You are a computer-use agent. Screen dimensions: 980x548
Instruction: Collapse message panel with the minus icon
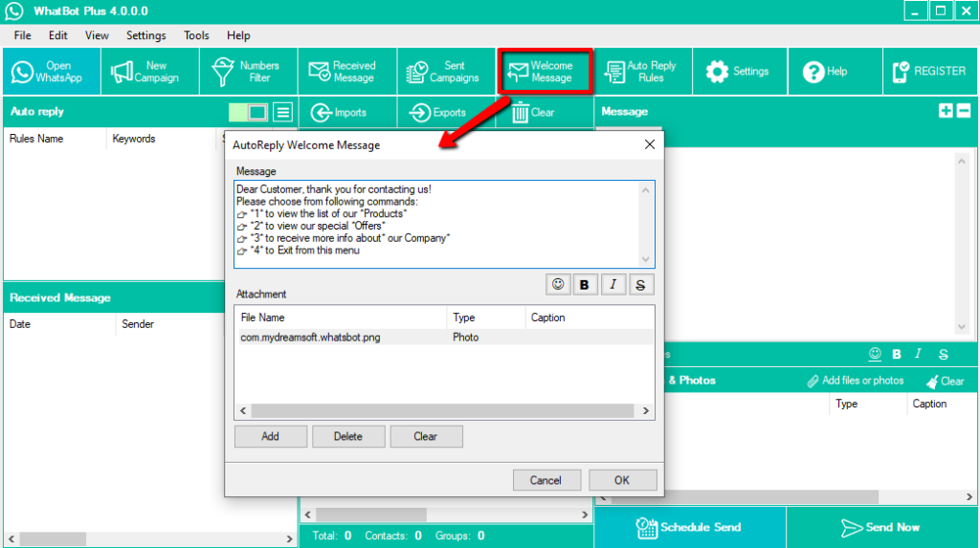point(963,111)
